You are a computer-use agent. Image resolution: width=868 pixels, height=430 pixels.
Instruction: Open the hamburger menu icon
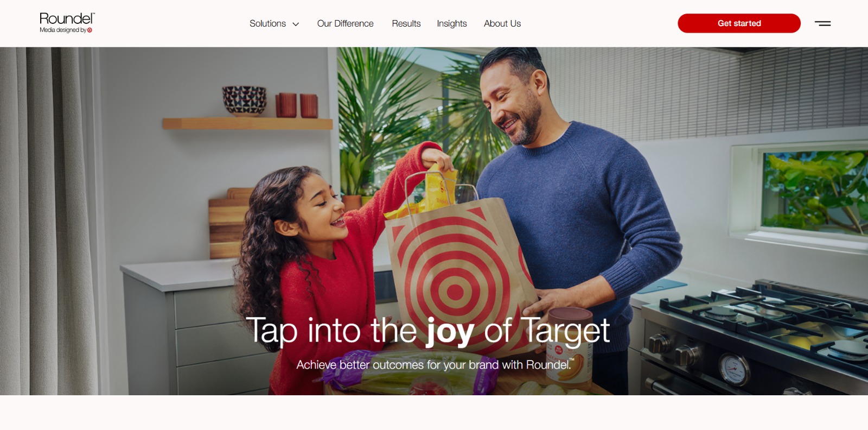click(822, 23)
